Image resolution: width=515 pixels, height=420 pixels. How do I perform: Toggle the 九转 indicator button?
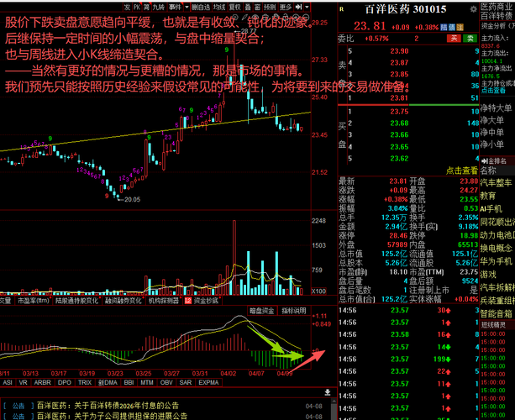point(159,7)
